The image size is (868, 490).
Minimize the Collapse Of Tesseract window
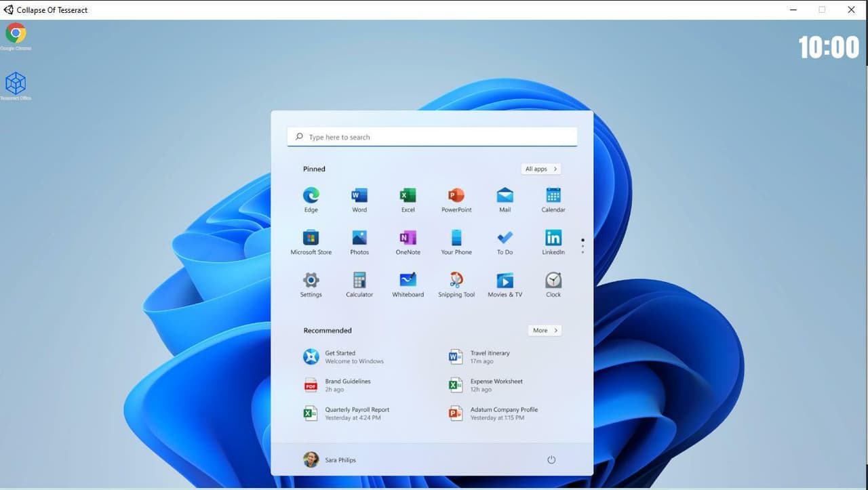coord(793,10)
